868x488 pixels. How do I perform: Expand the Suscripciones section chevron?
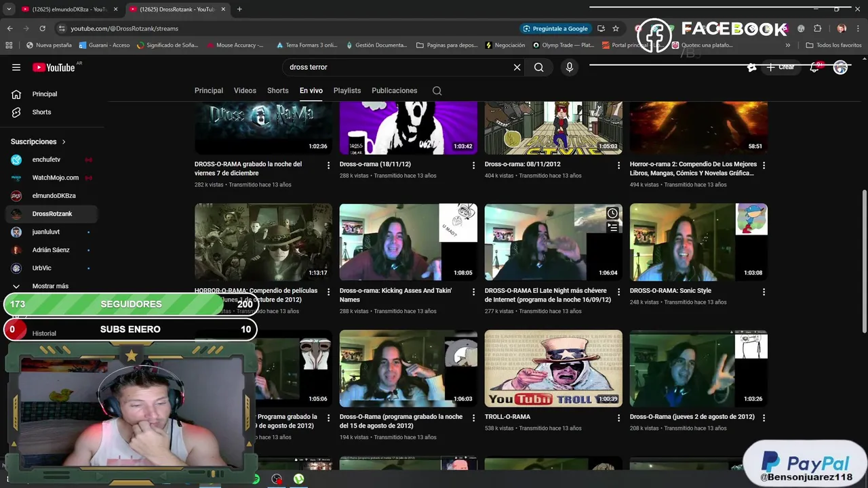pyautogui.click(x=64, y=142)
